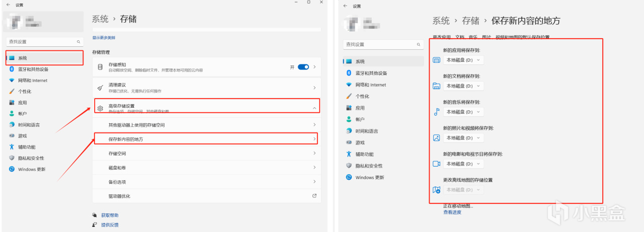The width and height of the screenshot is (644, 232).
Task: Select 网络和 Internet in 保存新内容的地方 window
Action: pyautogui.click(x=384, y=85)
